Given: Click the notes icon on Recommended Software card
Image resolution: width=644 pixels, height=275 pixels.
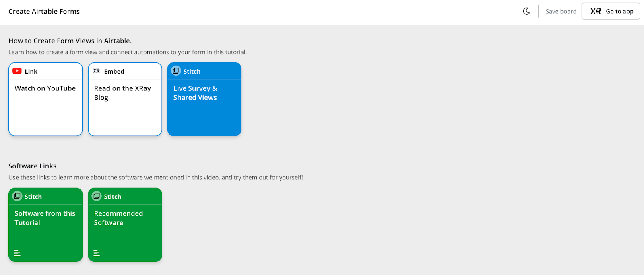Looking at the screenshot, I should (x=97, y=253).
